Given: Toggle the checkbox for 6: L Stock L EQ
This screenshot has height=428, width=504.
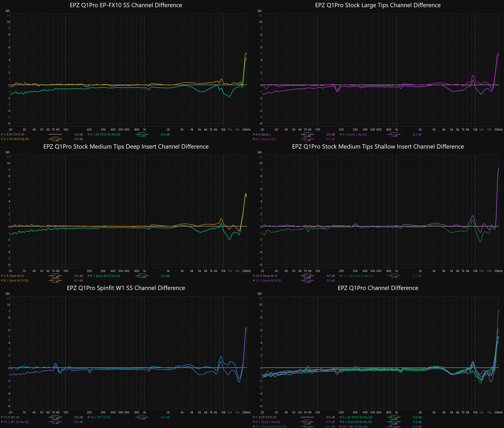Looking at the screenshot, I should 254,139.
